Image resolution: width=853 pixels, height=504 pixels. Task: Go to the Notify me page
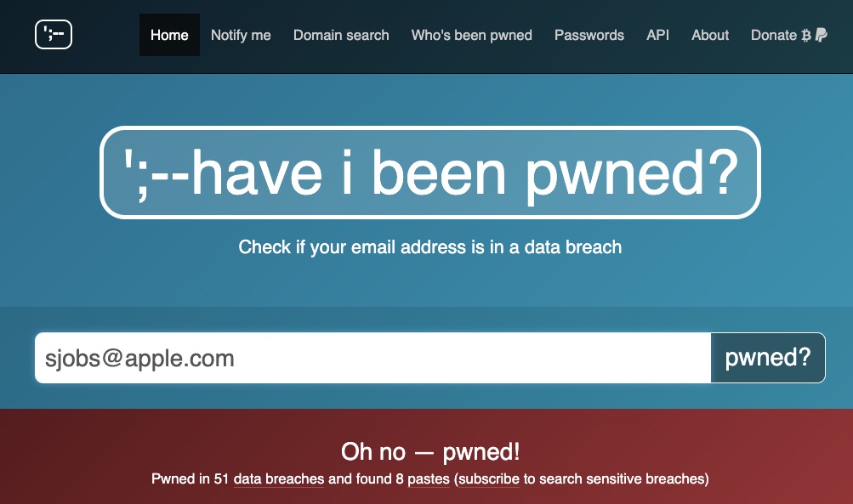241,35
